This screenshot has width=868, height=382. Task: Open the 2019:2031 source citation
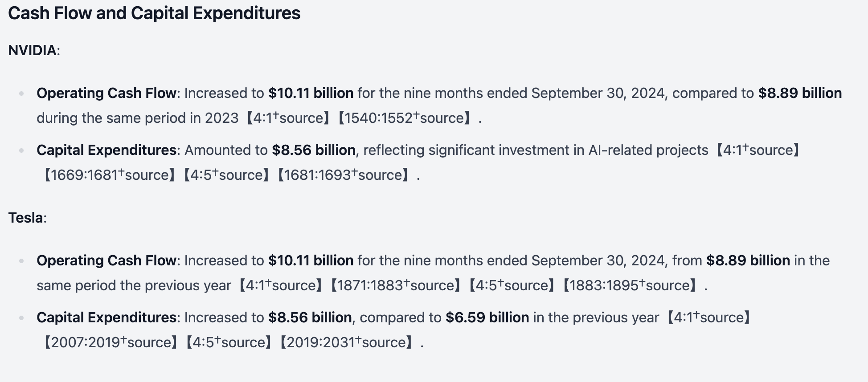click(x=346, y=342)
